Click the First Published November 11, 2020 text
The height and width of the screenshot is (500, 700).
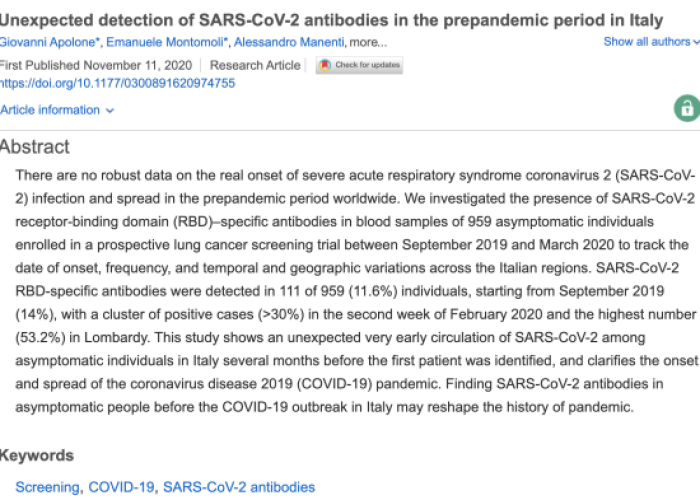tap(96, 65)
